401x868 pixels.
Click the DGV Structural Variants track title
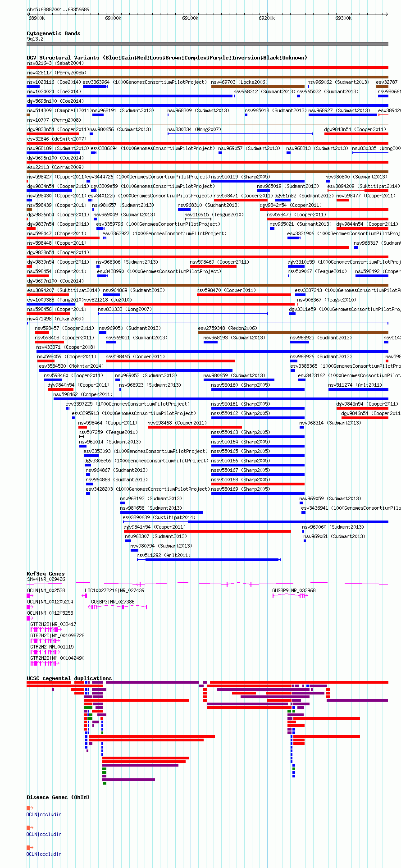[167, 58]
